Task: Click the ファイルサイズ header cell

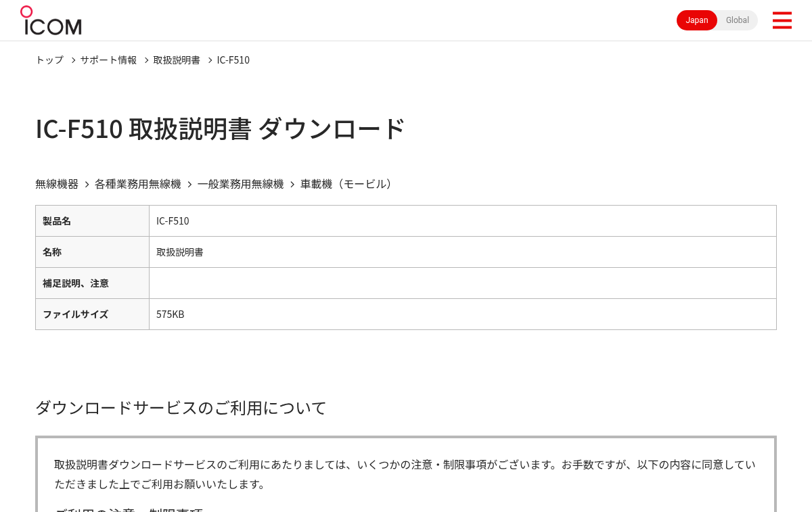Action: 92,315
